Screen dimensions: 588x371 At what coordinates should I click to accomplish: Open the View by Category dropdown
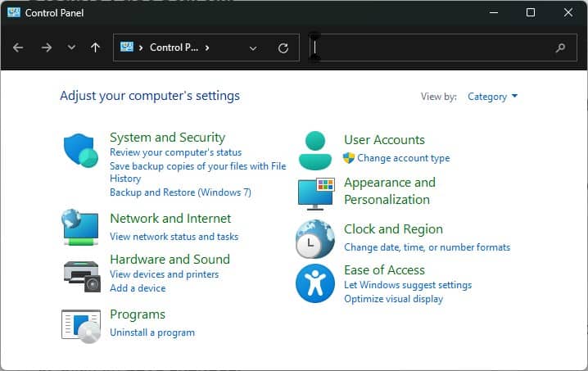tap(492, 97)
